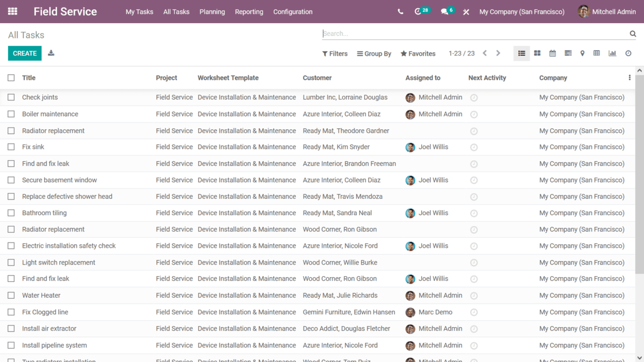
Task: Open the Filters dropdown
Action: point(335,53)
